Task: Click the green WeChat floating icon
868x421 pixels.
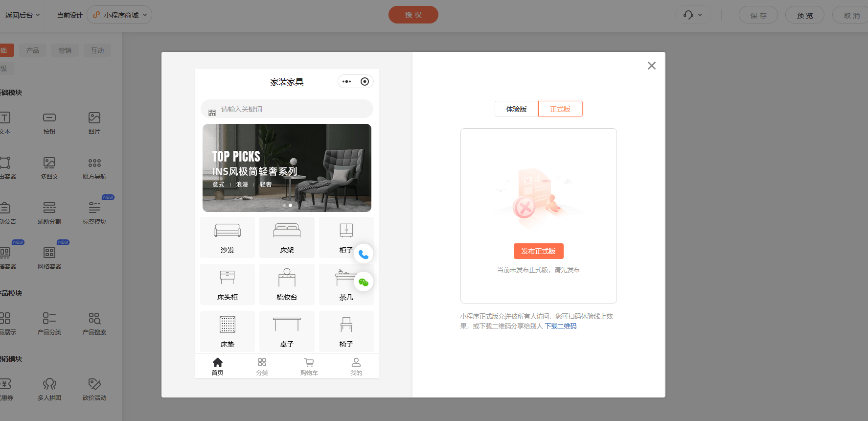Action: (363, 282)
